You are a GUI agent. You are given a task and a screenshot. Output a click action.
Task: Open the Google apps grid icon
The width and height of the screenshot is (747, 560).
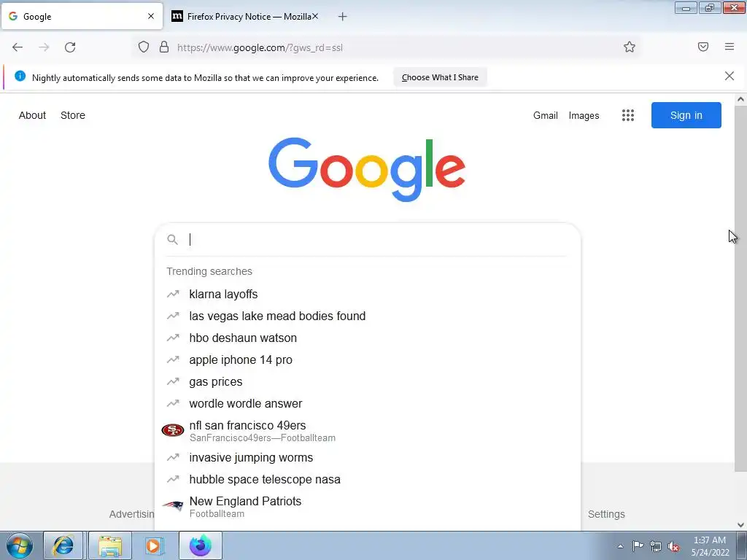628,115
